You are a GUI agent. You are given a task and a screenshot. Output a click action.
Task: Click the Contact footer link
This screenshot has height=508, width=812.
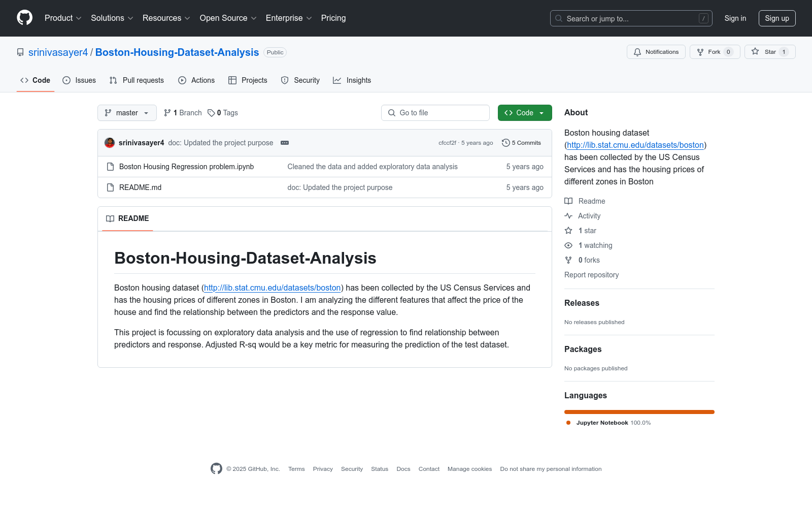(x=429, y=469)
